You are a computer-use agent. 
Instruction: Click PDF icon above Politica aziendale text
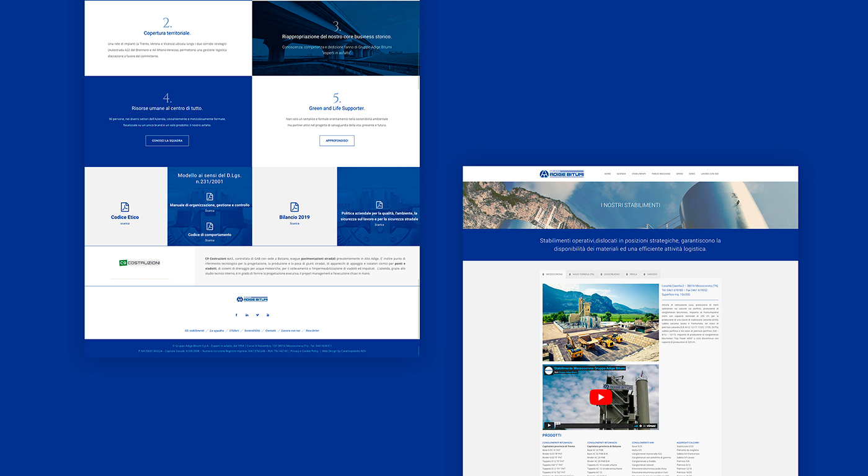pos(379,205)
